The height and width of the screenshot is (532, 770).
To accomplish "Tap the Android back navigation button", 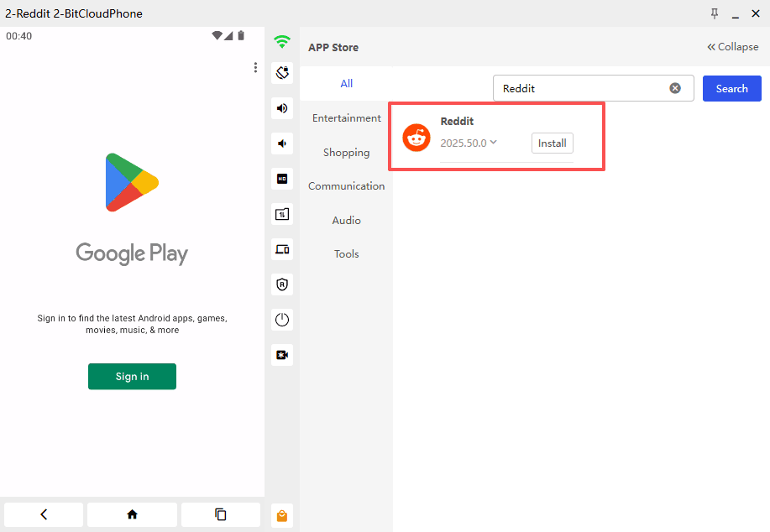I will (x=44, y=514).
